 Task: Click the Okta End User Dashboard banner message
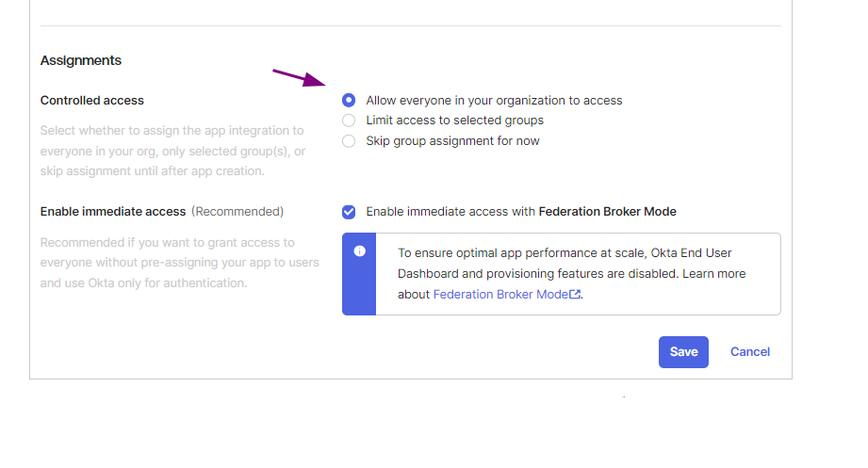click(x=571, y=263)
